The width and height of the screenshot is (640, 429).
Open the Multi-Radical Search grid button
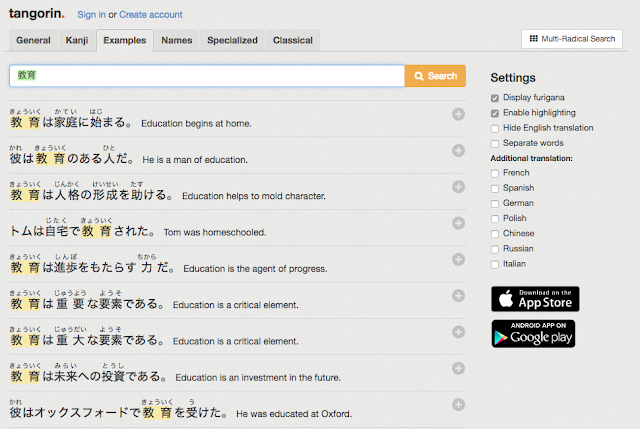(x=571, y=39)
